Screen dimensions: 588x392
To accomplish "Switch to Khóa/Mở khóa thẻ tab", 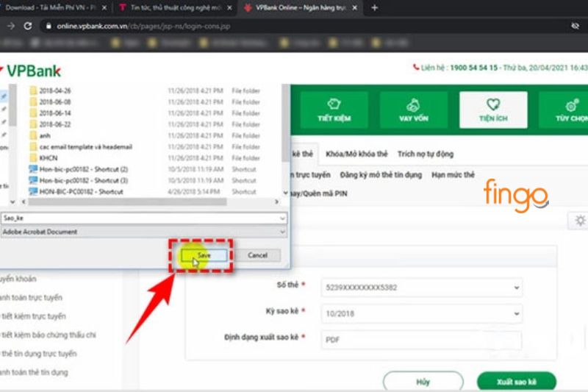I will tap(356, 154).
